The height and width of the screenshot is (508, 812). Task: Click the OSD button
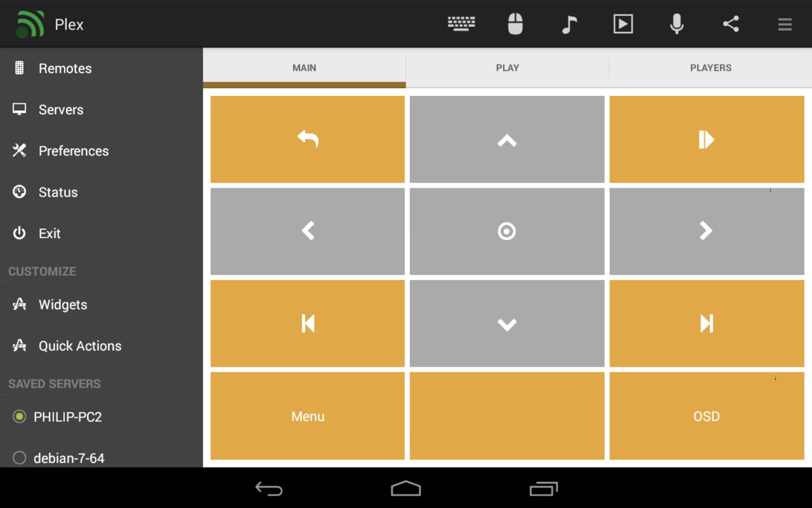tap(706, 416)
